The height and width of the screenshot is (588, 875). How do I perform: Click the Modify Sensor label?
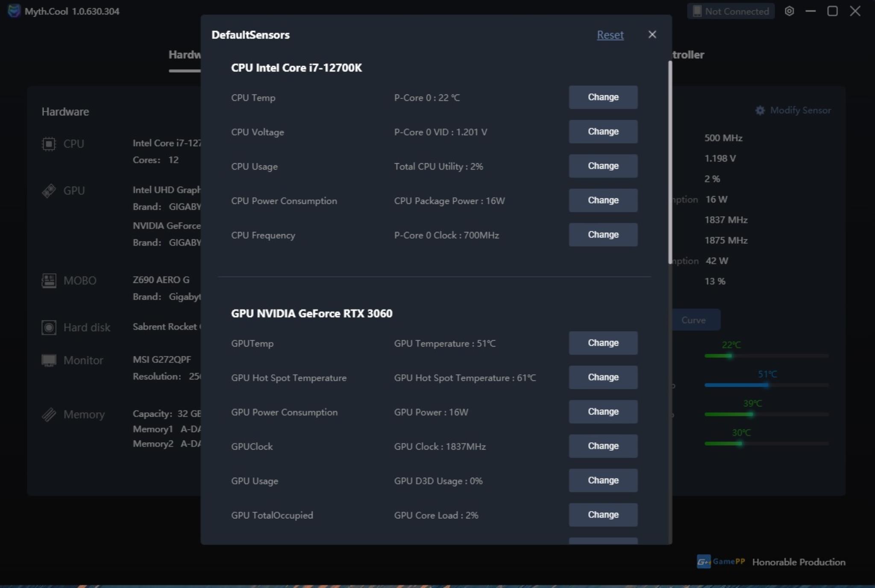(800, 110)
